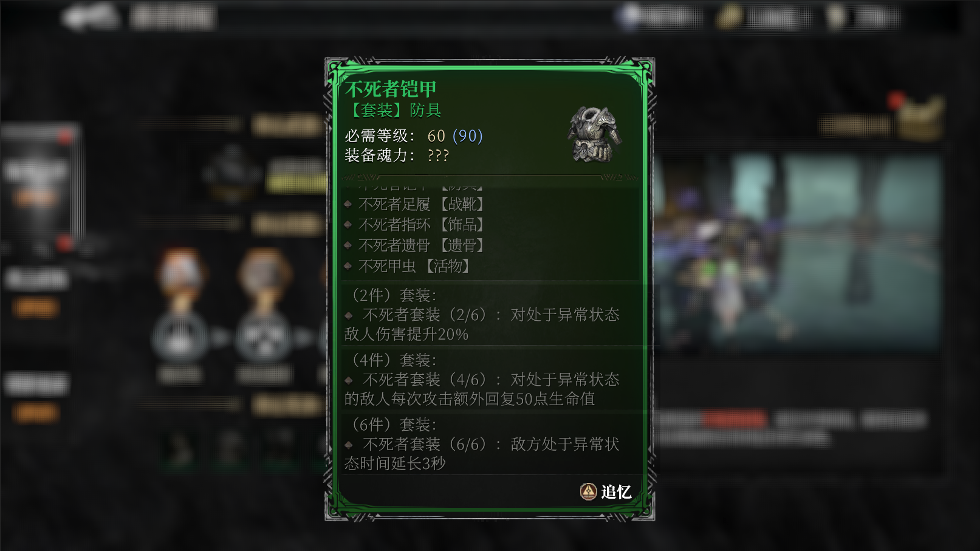Image resolution: width=980 pixels, height=551 pixels.
Task: Click the (6件) 套装 bonus header
Action: point(391,425)
